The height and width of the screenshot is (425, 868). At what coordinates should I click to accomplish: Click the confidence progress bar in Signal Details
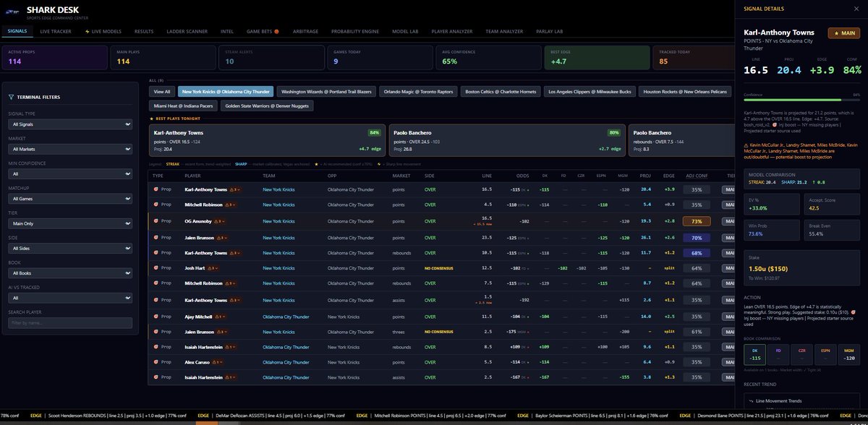(x=801, y=100)
